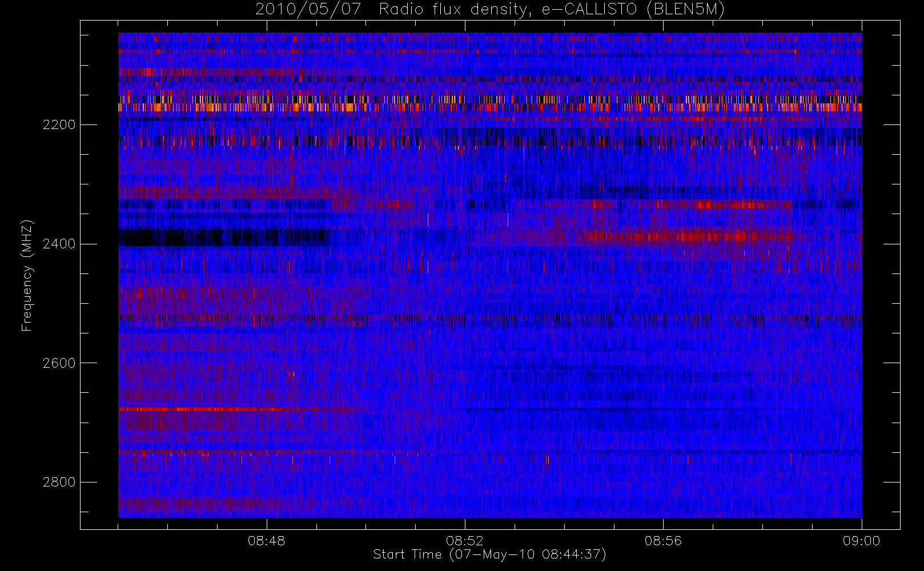The width and height of the screenshot is (924, 571).
Task: Click the 2800 frequency tick label
Action: 59,482
